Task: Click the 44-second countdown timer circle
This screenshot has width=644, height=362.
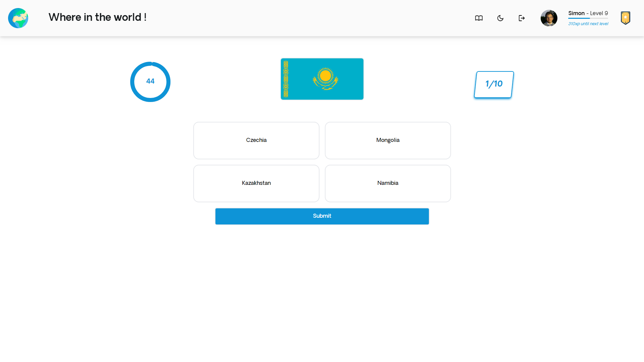Action: tap(150, 82)
